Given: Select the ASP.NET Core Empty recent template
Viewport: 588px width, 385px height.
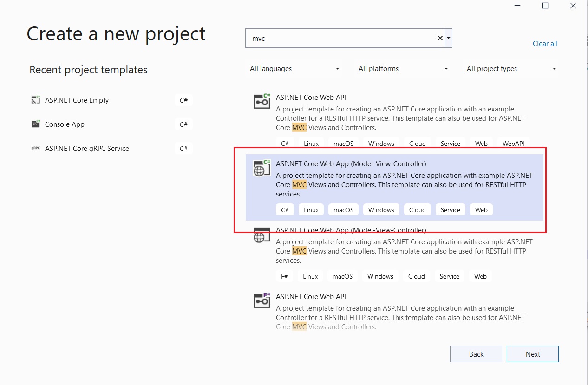Looking at the screenshot, I should coord(111,100).
